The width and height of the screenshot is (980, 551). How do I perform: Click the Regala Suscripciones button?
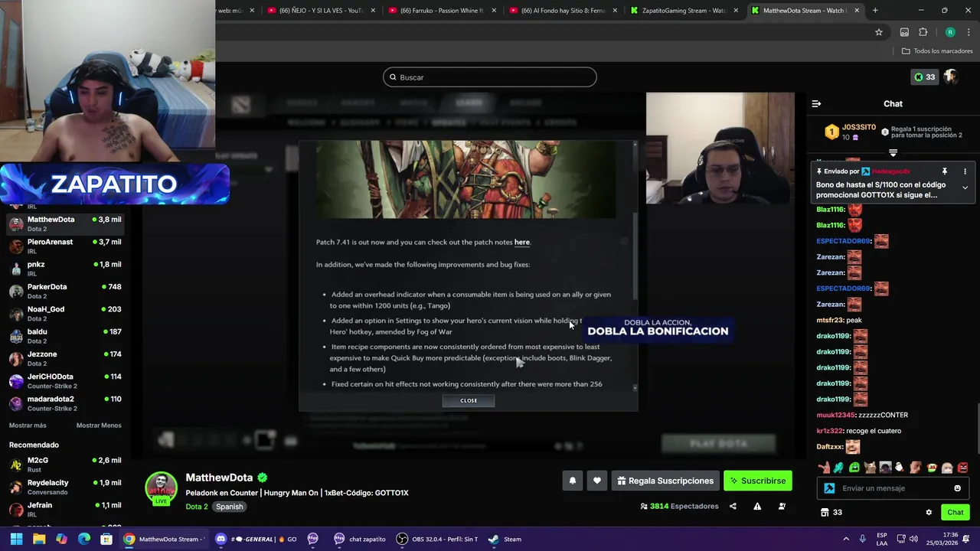point(665,481)
